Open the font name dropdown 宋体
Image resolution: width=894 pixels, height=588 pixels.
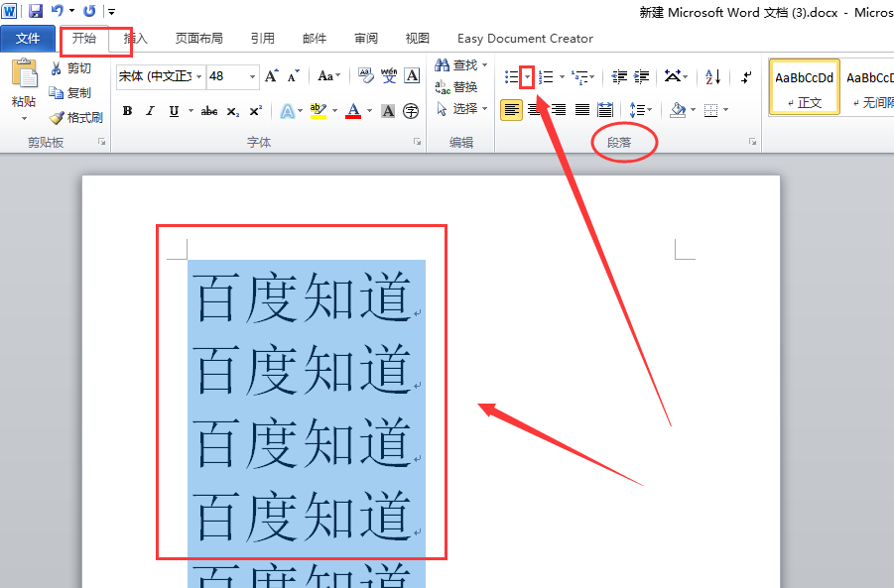click(x=199, y=76)
